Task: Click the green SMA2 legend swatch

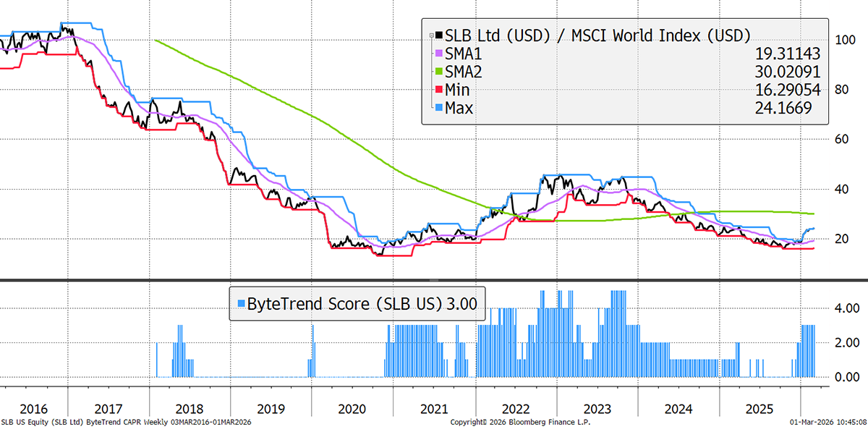Action: point(438,72)
